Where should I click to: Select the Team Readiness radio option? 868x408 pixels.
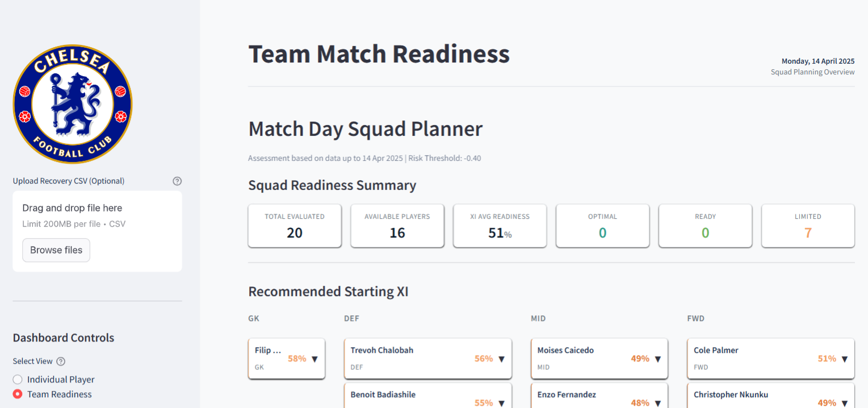click(52, 394)
